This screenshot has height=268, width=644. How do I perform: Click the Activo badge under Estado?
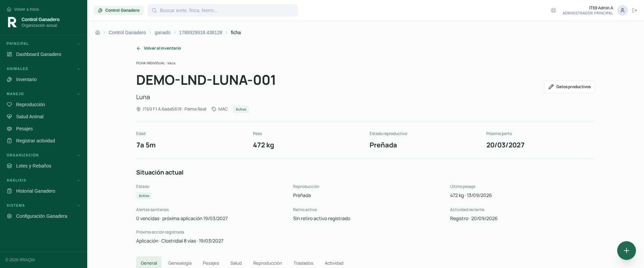click(144, 196)
